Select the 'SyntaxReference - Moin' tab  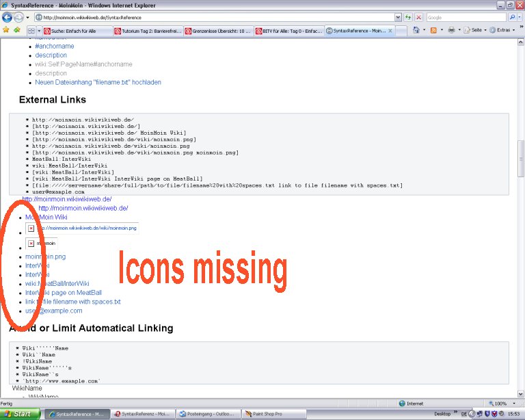tap(357, 31)
